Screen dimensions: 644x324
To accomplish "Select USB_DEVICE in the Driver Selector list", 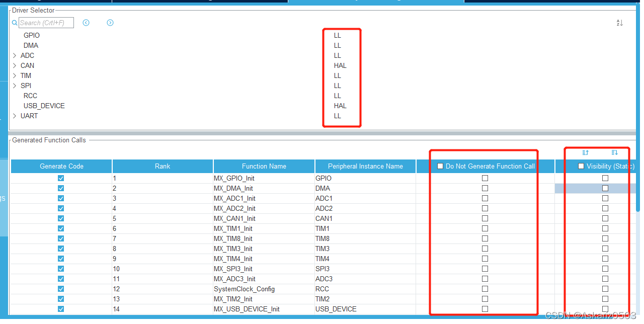I will click(44, 106).
